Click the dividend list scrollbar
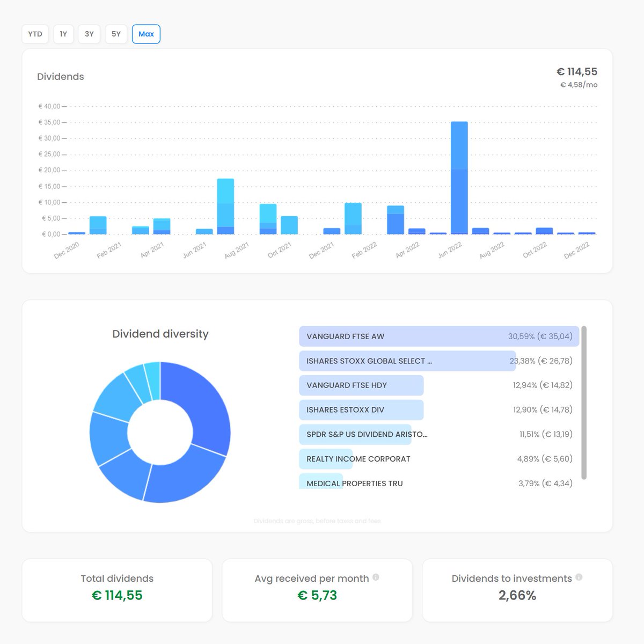Viewport: 644px width, 644px height. [x=584, y=402]
